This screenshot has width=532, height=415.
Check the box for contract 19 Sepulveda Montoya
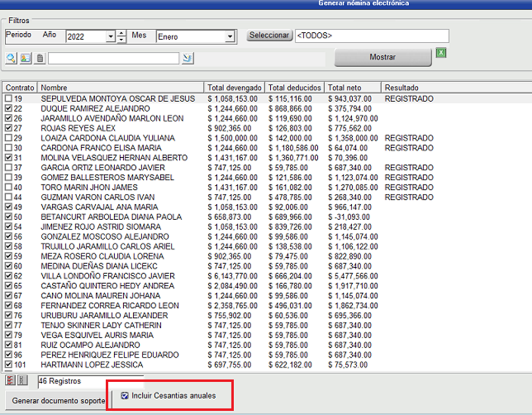[8, 99]
